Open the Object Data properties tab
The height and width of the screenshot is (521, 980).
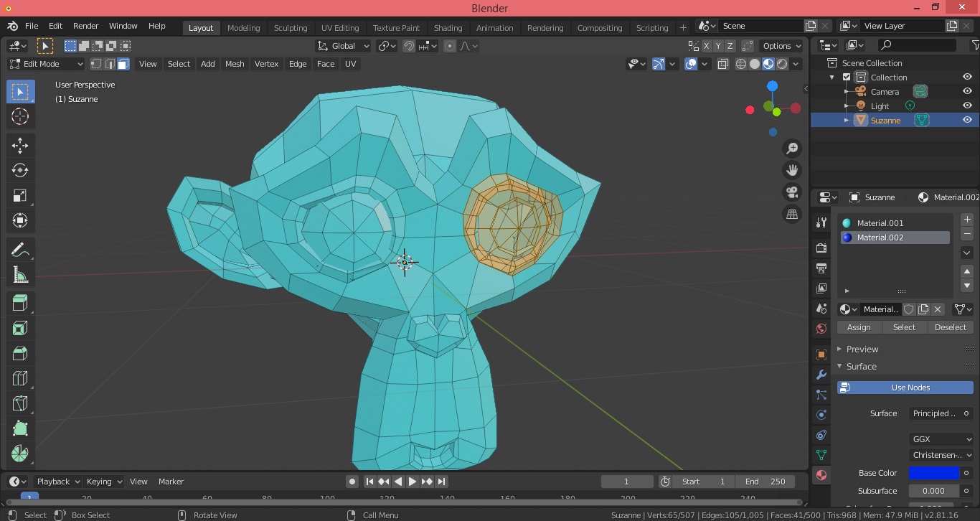821,455
